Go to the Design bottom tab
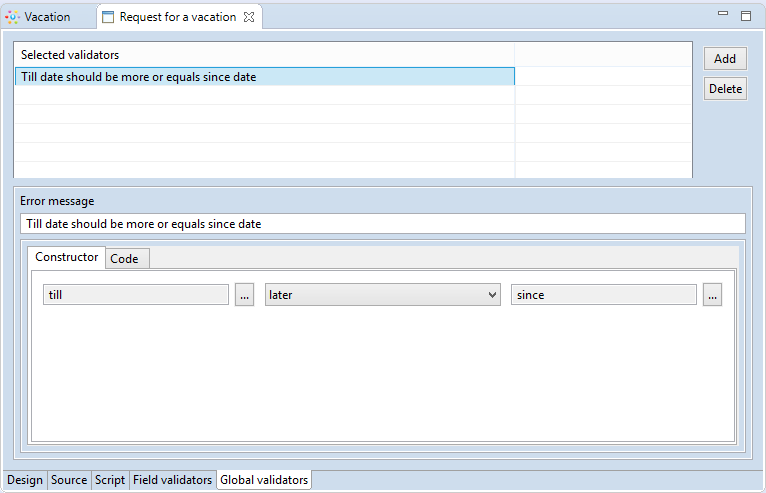766x493 pixels. tap(25, 480)
